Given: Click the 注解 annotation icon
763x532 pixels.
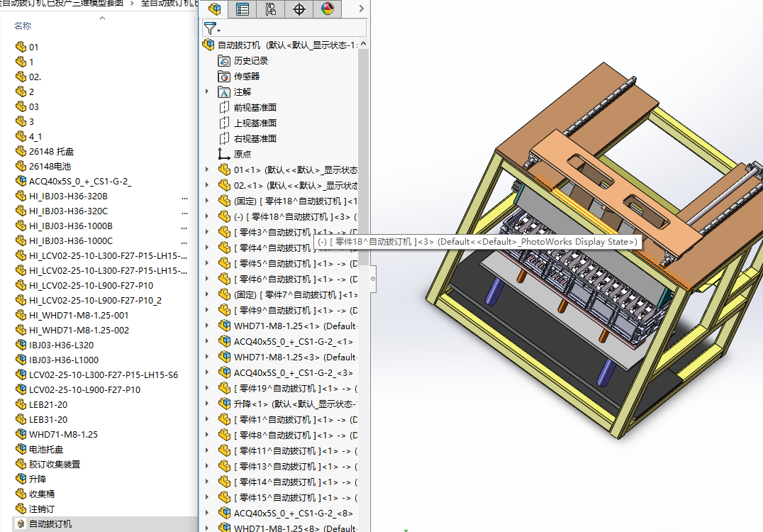Looking at the screenshot, I should point(224,92).
